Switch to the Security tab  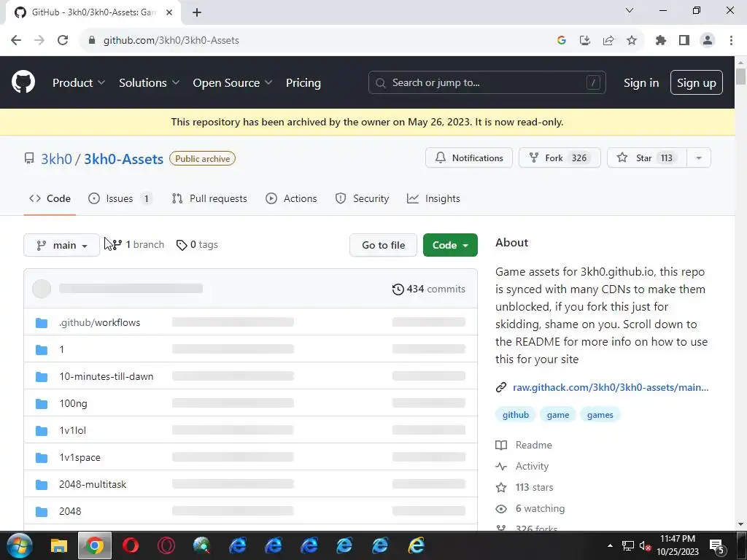click(362, 198)
